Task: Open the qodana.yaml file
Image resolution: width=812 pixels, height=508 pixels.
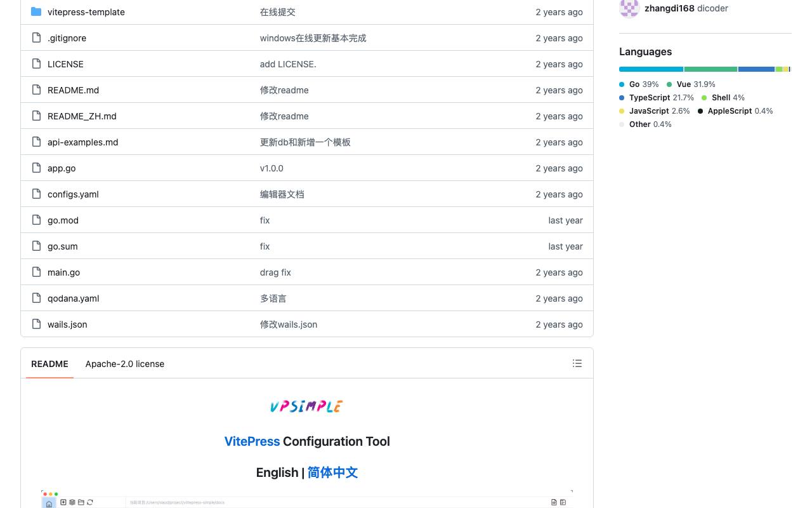Action: coord(73,298)
